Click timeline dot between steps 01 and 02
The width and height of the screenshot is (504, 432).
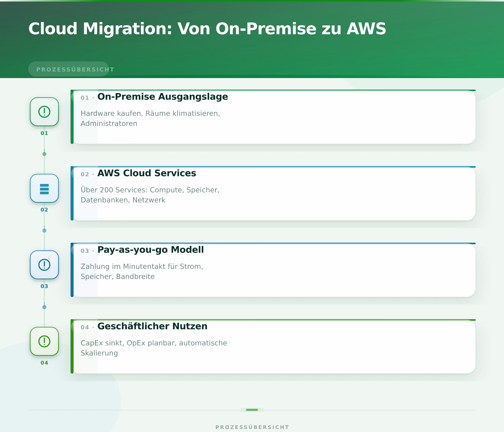44,154
